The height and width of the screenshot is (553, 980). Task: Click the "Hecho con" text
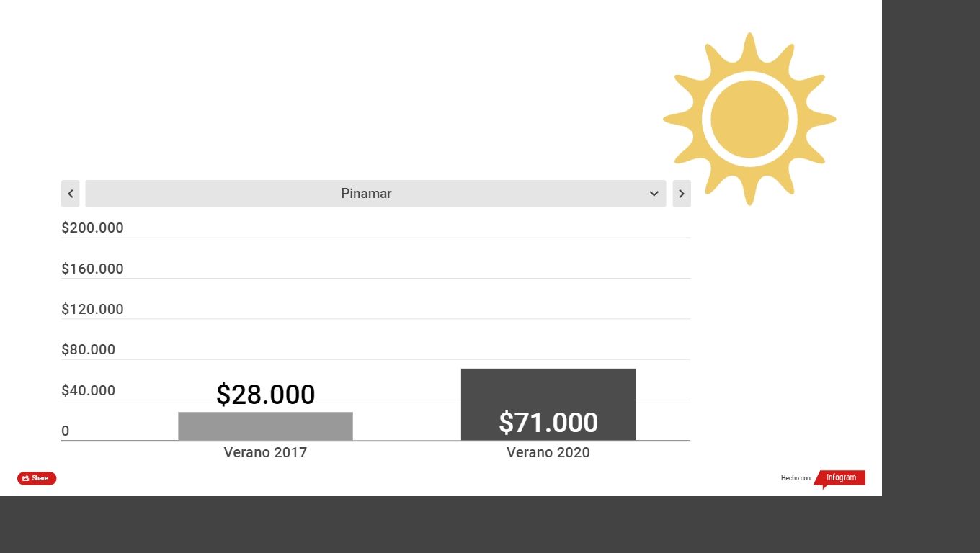796,478
